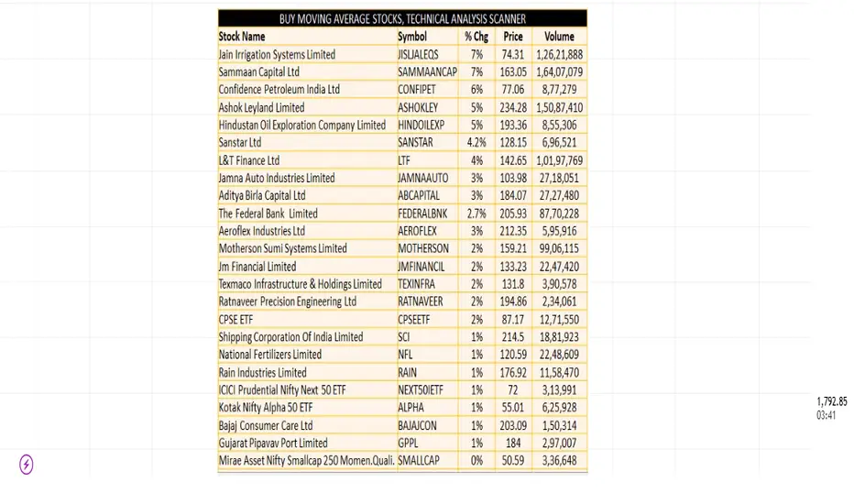Select the Sanstar Ltd 4.2% change cell
The image size is (854, 504).
[476, 142]
